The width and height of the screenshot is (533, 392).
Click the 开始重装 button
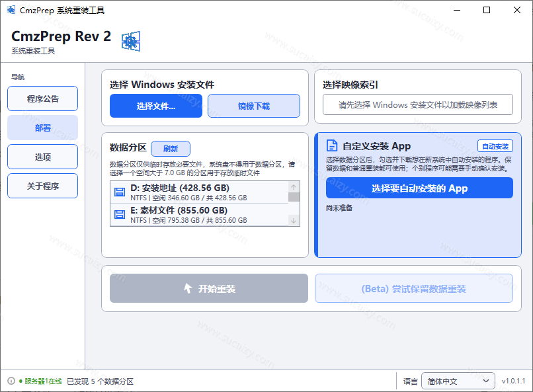click(x=209, y=288)
